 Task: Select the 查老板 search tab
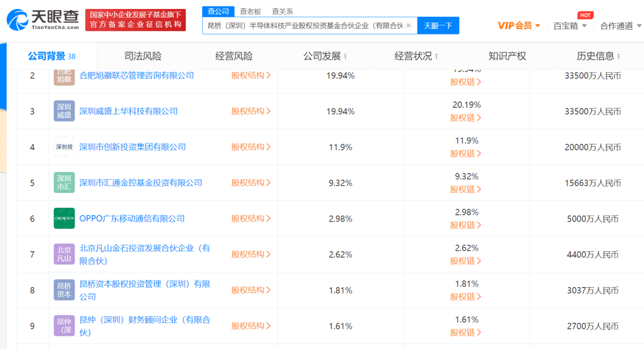250,11
